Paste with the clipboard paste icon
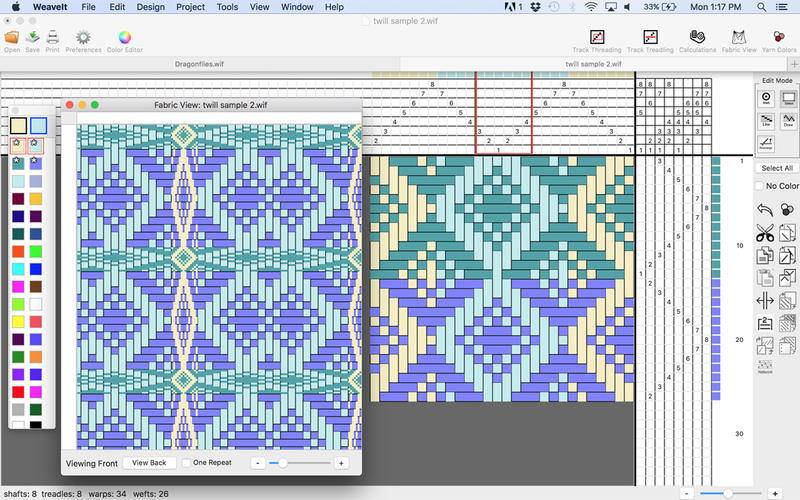 coord(765,278)
